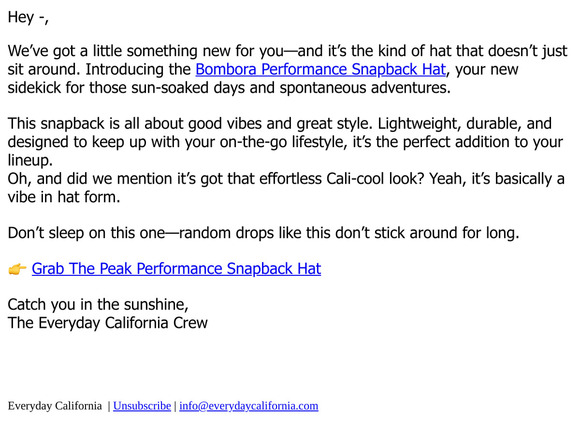Click the "Hey -," greeting line
The image size is (580, 422).
click(28, 17)
